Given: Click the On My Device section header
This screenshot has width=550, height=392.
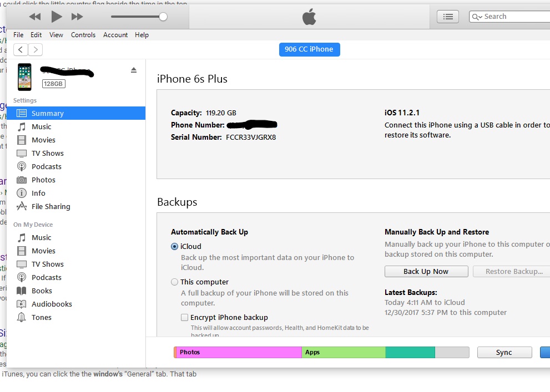Looking at the screenshot, I should [33, 225].
